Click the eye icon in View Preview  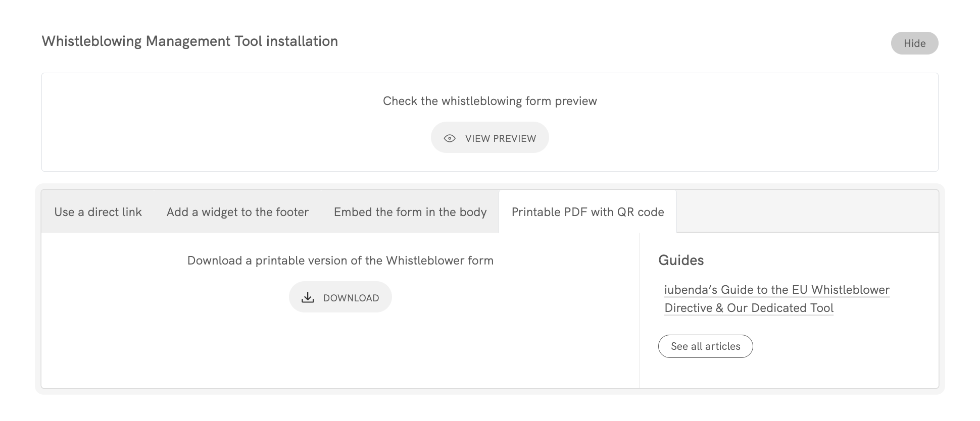pyautogui.click(x=450, y=138)
